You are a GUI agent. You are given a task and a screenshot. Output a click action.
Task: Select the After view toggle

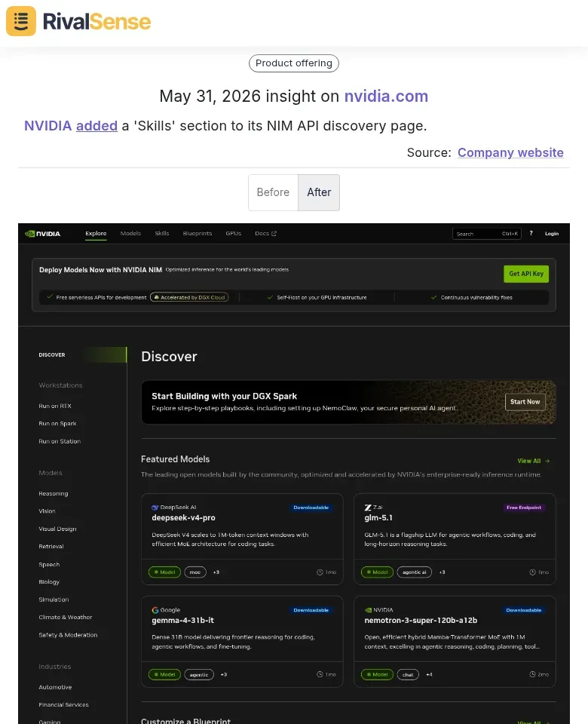point(319,192)
